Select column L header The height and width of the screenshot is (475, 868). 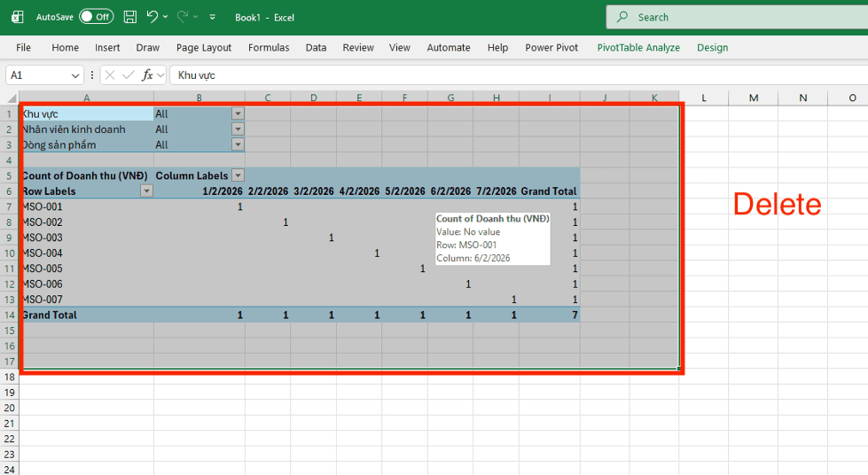(704, 98)
